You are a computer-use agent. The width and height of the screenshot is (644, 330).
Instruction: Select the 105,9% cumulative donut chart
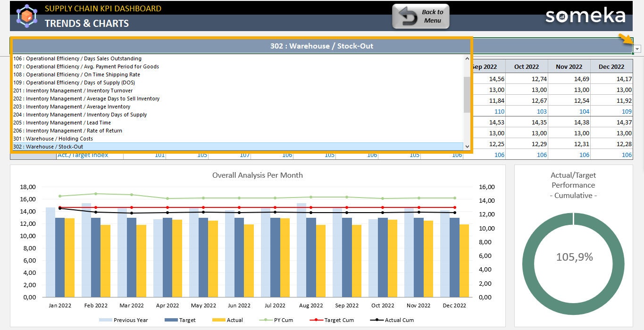click(x=572, y=257)
